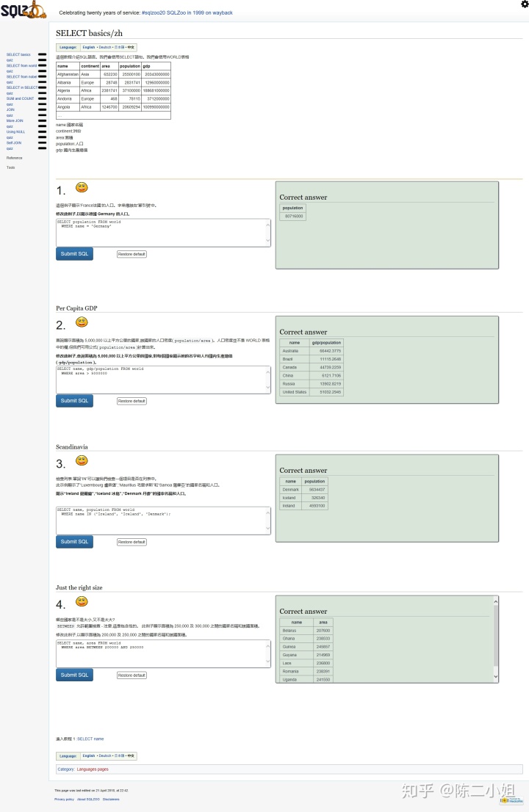Open Using NULL in the sidebar

15,131
